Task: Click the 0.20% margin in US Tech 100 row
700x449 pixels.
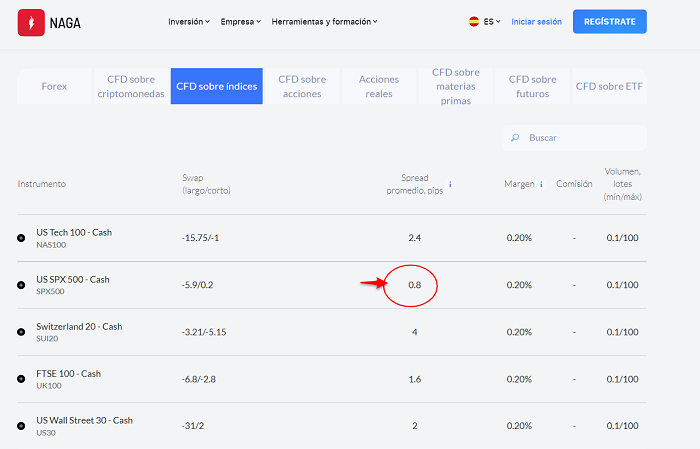Action: [x=519, y=238]
